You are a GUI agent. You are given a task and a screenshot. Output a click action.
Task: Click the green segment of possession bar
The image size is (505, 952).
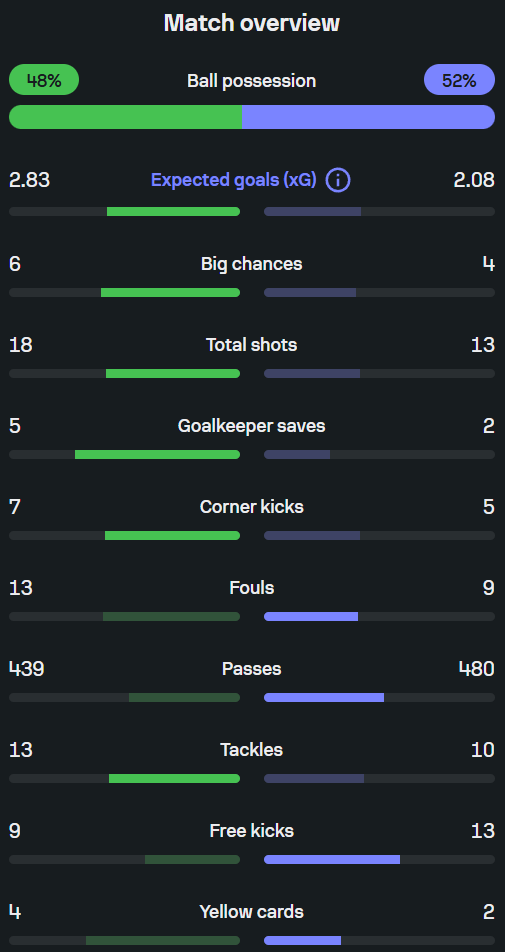[126, 117]
